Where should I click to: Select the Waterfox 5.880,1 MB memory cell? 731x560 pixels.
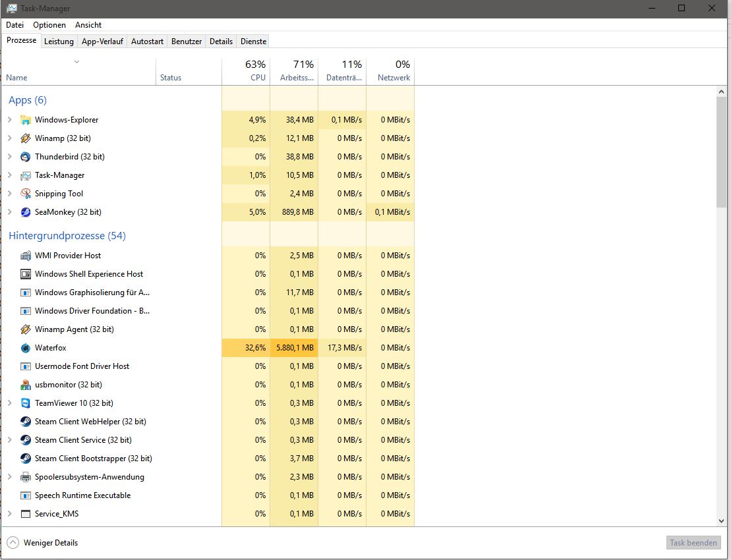point(294,348)
